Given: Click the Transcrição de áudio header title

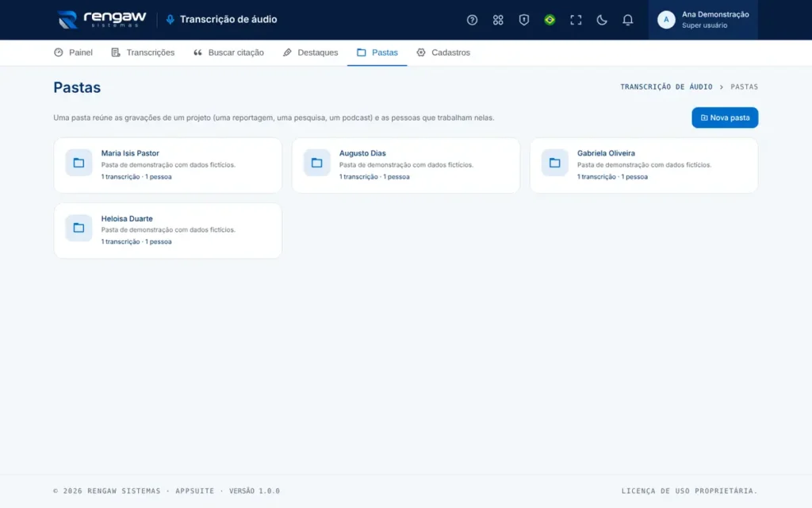Looking at the screenshot, I should tap(228, 20).
